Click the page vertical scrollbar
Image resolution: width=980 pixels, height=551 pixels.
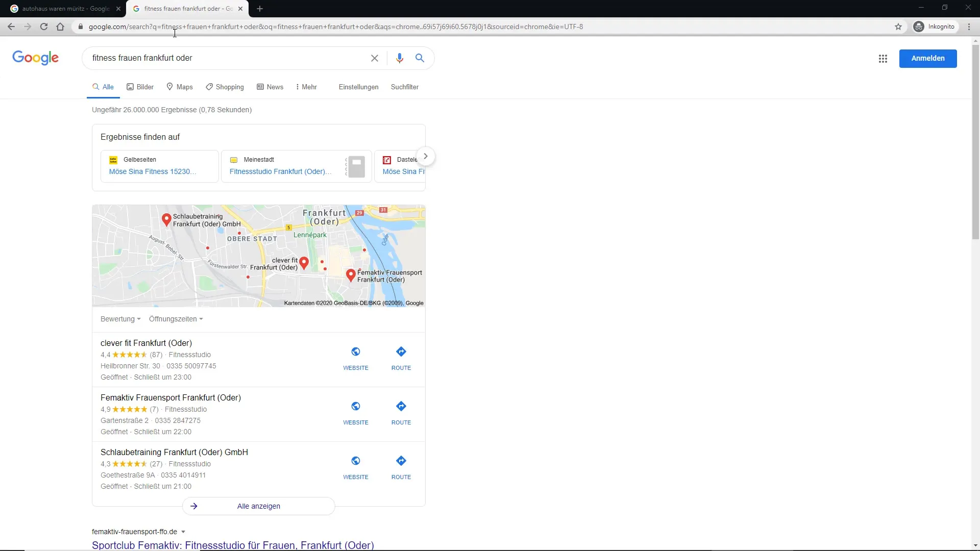pos(975,143)
